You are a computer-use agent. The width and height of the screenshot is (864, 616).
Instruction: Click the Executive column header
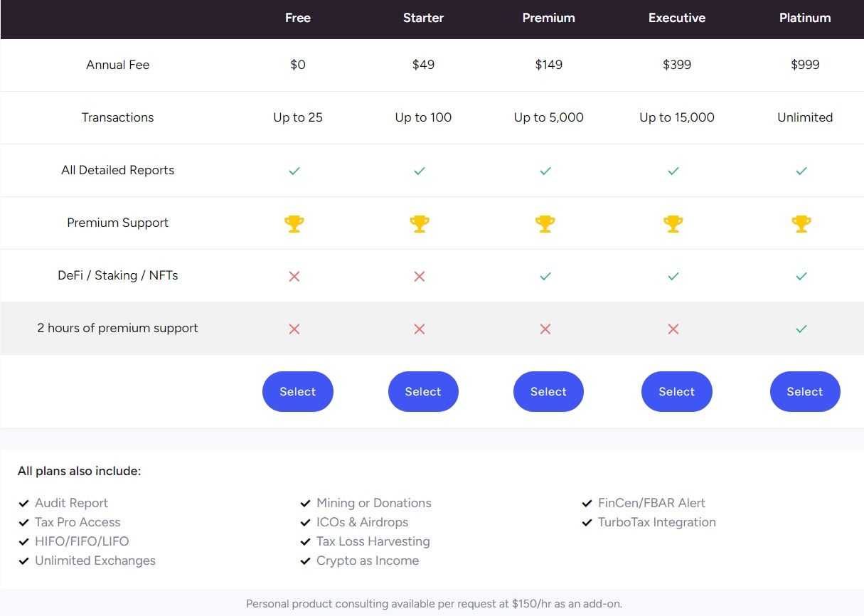tap(677, 18)
